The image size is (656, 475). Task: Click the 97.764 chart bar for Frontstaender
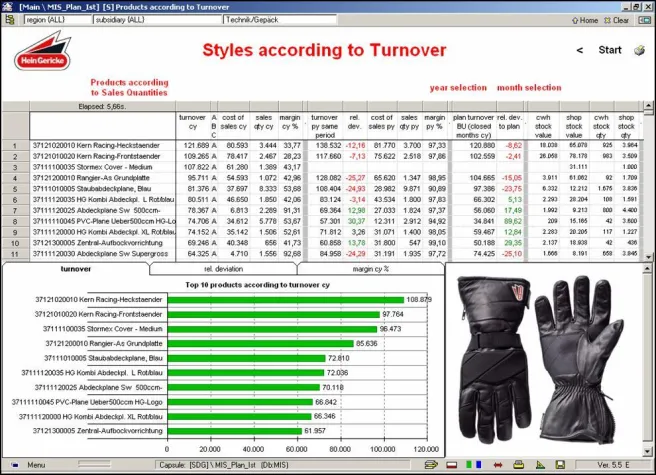click(274, 314)
